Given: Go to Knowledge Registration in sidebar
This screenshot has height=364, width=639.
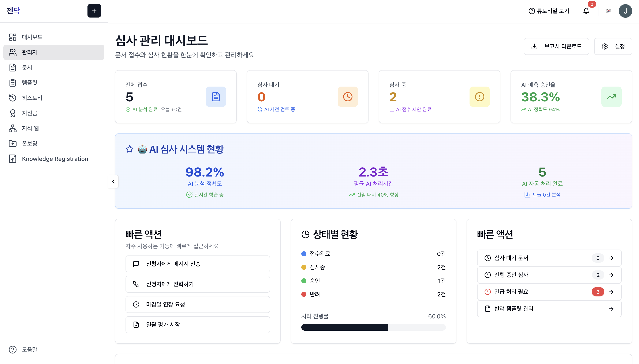Looking at the screenshot, I should (x=55, y=159).
